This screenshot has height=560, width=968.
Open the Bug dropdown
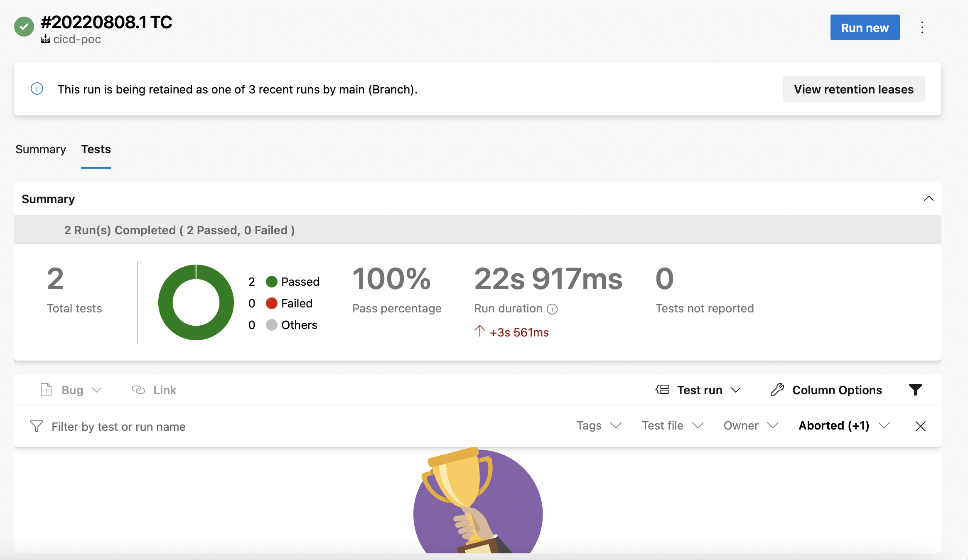(98, 390)
